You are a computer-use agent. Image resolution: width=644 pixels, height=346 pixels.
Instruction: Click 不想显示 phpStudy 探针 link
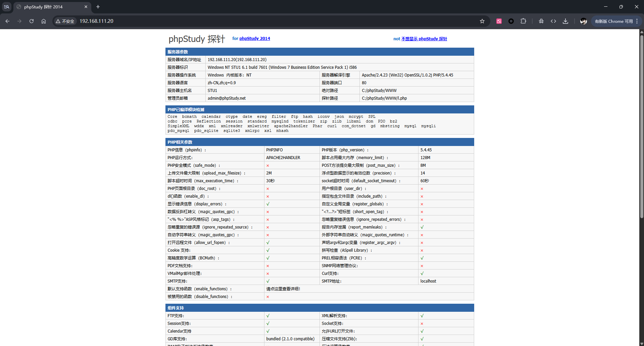pyautogui.click(x=424, y=39)
